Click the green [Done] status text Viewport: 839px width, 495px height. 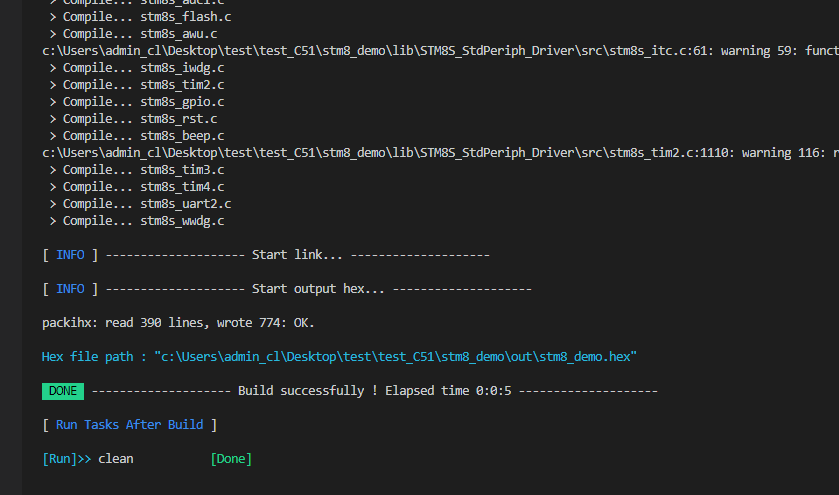click(x=231, y=459)
